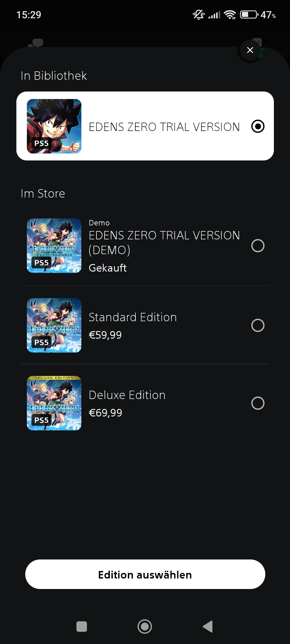The width and height of the screenshot is (290, 644).
Task: Tap the Deluxe Edition cover art
Action: [x=54, y=403]
